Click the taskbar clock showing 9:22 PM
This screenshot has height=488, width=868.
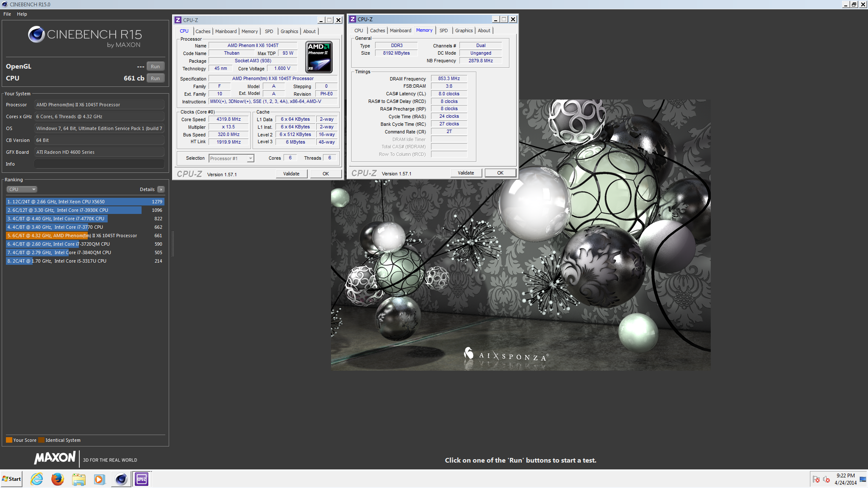tap(846, 479)
